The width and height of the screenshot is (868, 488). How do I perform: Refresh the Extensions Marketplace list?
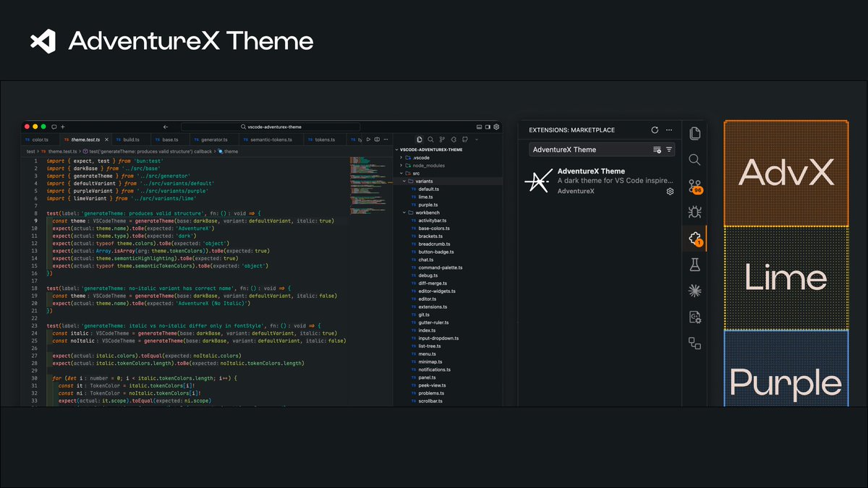click(x=655, y=130)
